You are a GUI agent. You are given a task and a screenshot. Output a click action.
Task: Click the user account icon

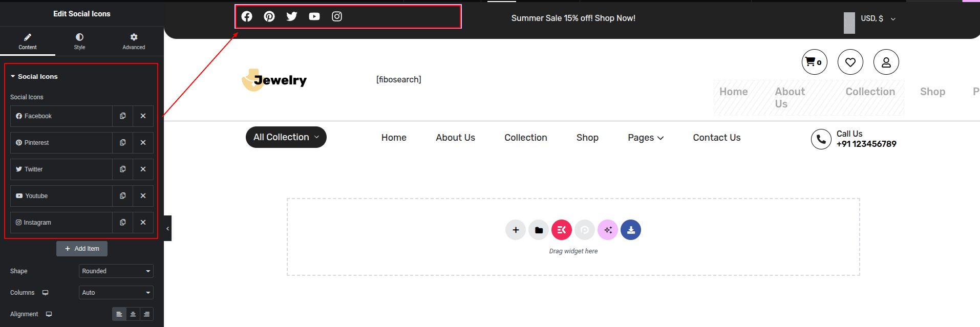(886, 62)
